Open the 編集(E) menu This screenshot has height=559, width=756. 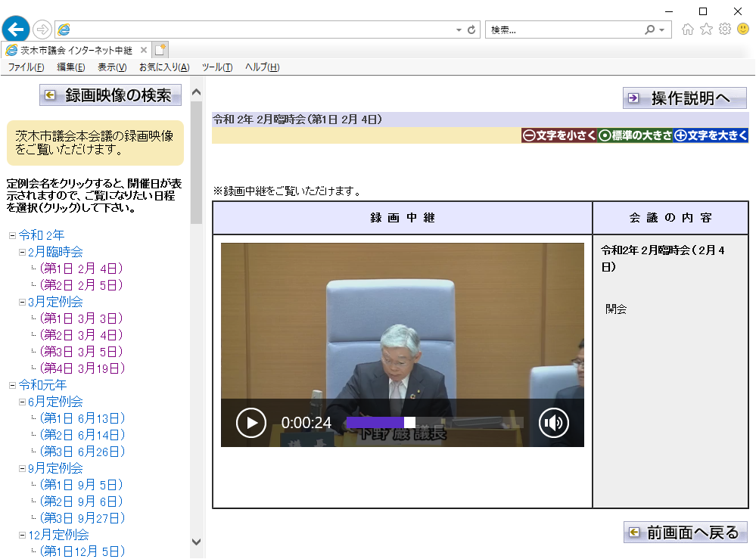(x=71, y=67)
